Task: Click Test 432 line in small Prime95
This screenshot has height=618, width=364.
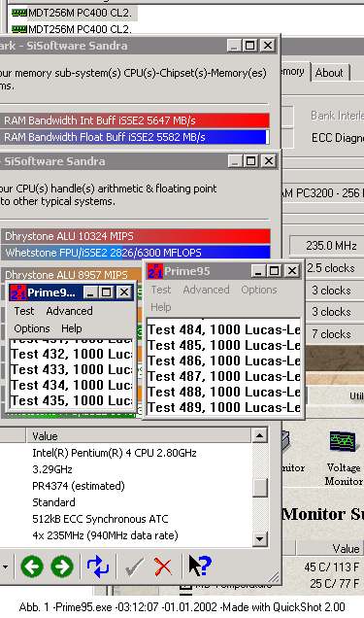Action: click(72, 354)
